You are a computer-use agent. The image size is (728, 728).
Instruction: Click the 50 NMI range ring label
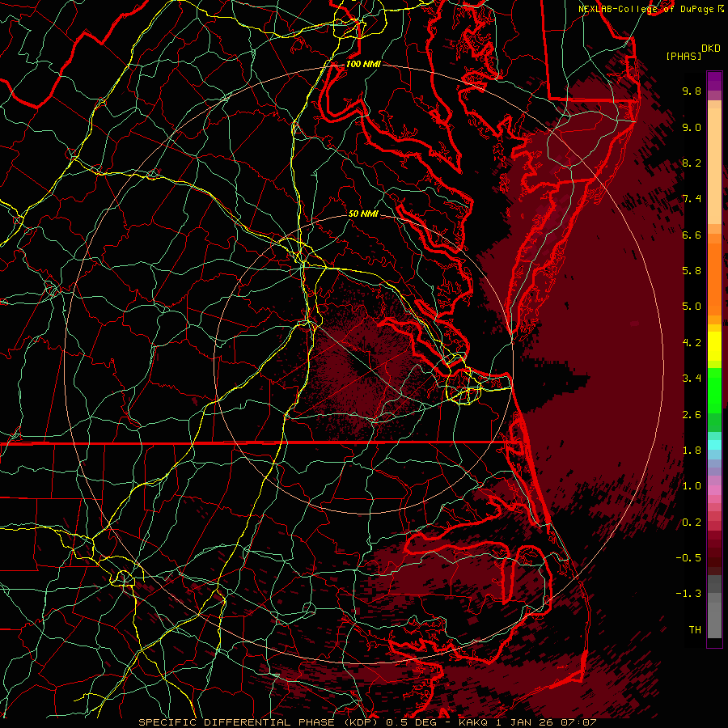(363, 214)
